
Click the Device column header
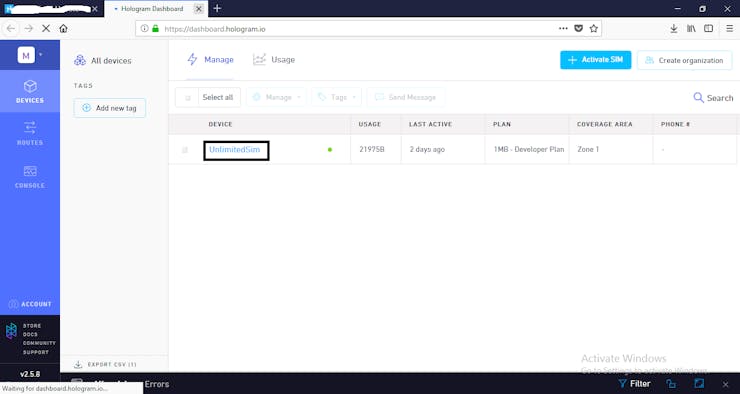(x=220, y=124)
